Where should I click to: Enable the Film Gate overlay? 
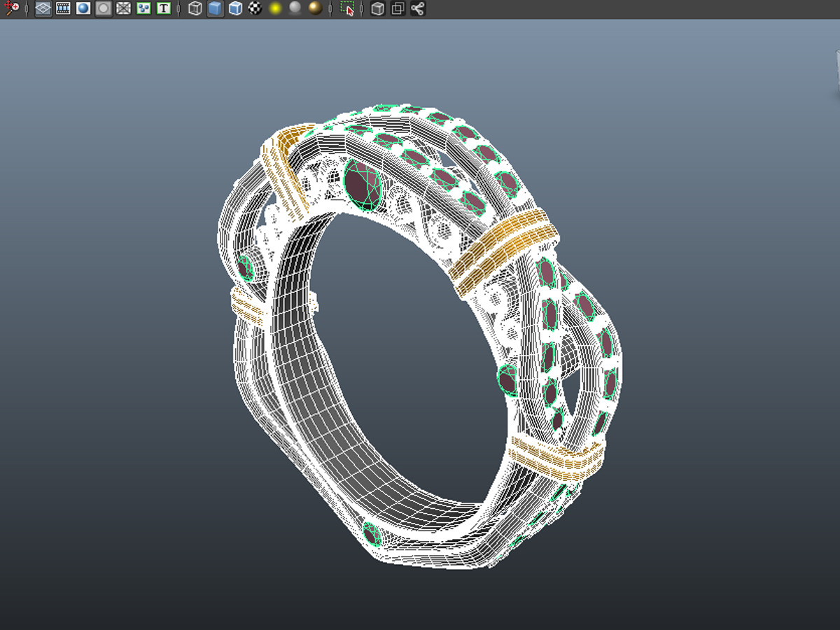[63, 9]
